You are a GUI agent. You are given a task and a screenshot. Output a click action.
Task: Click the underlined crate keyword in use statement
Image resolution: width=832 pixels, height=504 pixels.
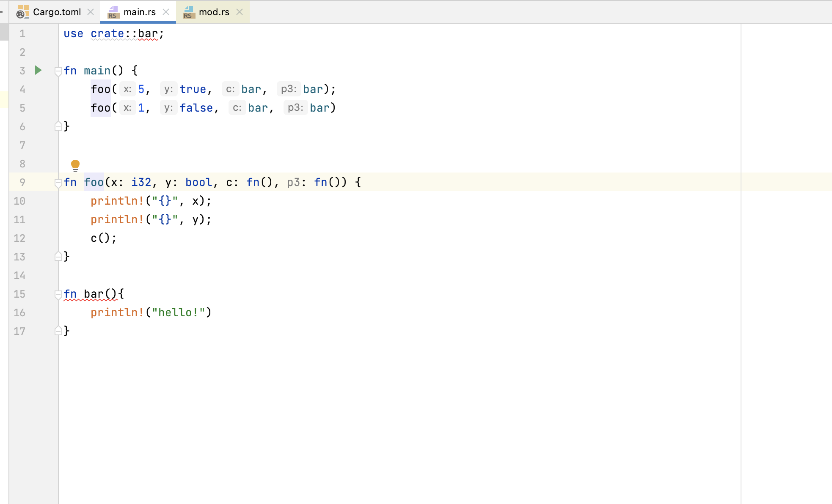107,34
